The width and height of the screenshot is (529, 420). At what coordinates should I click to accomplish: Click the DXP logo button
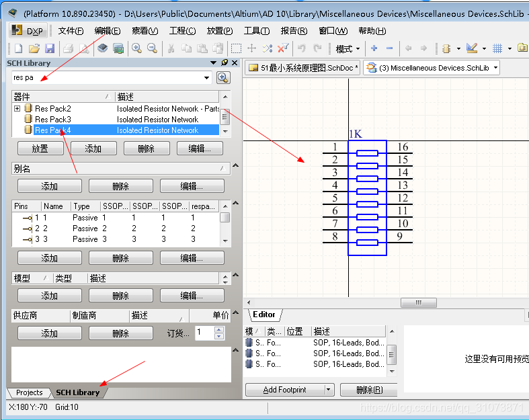click(x=28, y=31)
